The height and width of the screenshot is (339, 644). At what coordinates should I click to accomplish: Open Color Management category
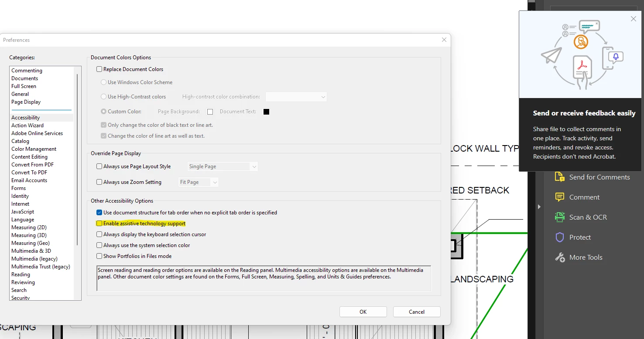click(34, 149)
